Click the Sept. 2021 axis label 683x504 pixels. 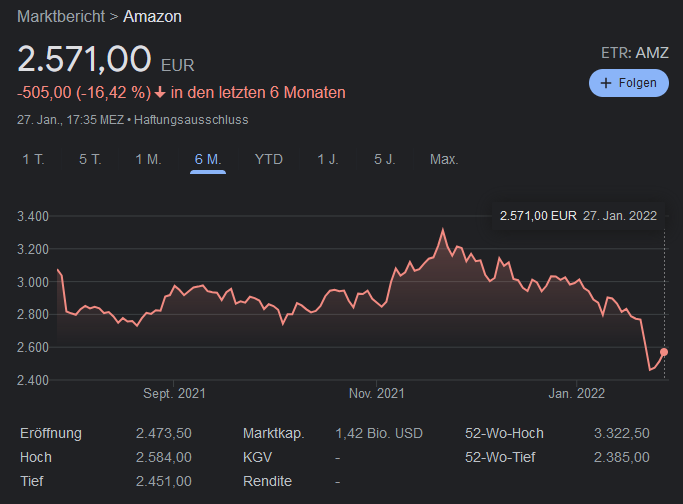172,394
